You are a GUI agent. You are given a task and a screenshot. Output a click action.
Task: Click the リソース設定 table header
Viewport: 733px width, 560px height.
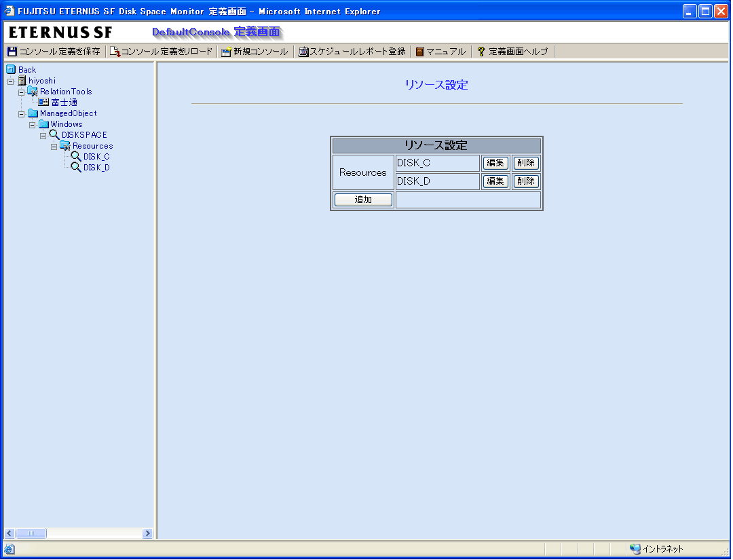436,145
